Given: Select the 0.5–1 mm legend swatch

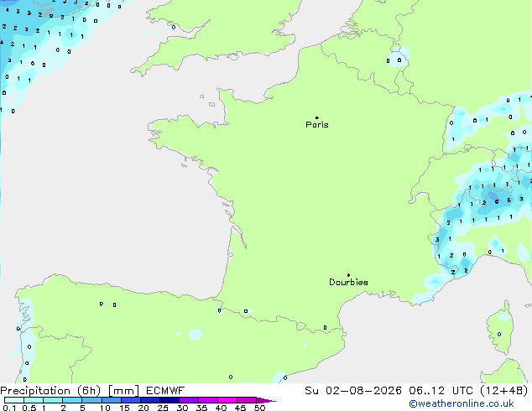Looking at the screenshot, I should [x=34, y=400].
